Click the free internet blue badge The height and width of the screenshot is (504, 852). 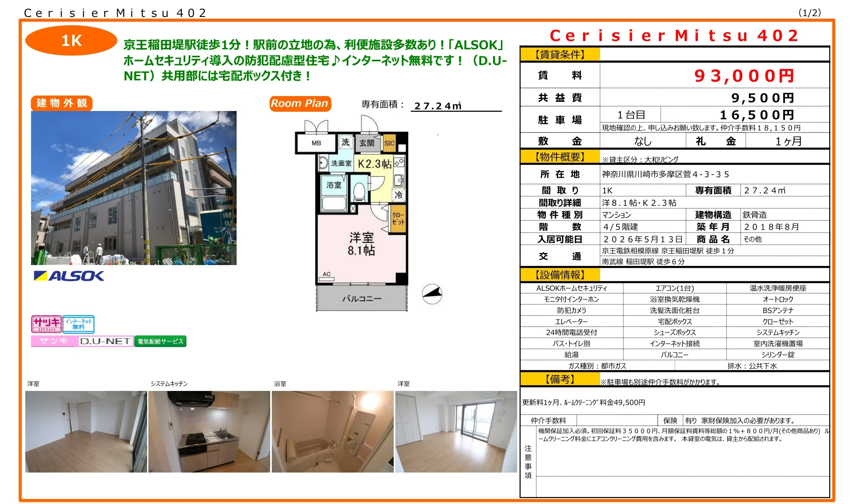pos(78,324)
